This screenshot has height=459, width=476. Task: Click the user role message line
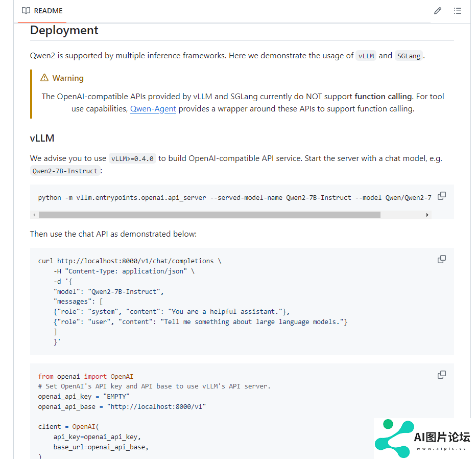point(200,322)
